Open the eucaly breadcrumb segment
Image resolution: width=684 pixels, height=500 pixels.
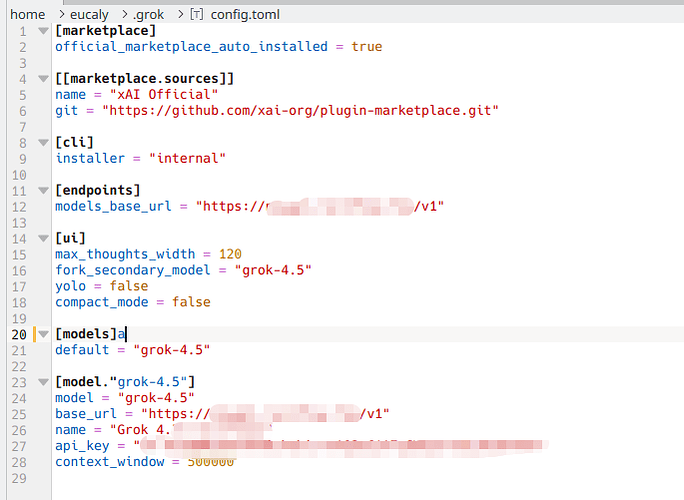click(89, 15)
